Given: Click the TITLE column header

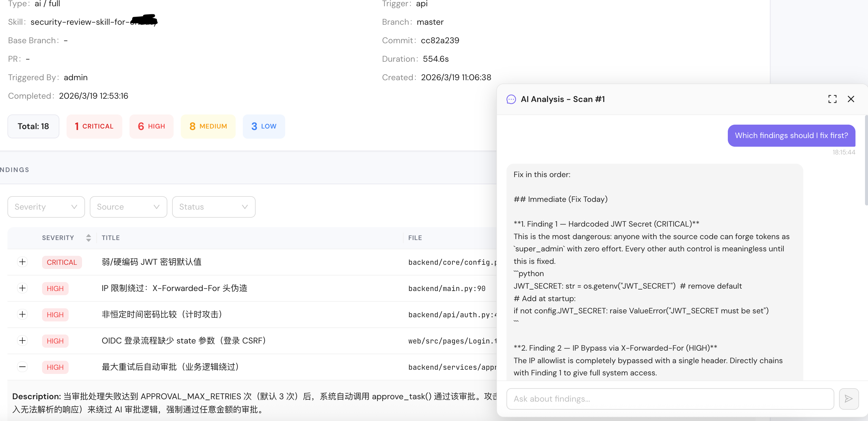Looking at the screenshot, I should click(x=111, y=238).
